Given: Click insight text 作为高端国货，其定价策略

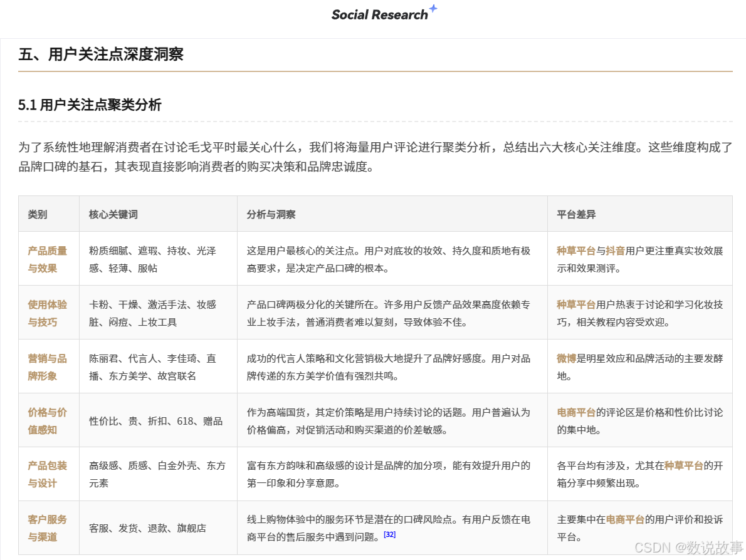Looking at the screenshot, I should 388,421.
